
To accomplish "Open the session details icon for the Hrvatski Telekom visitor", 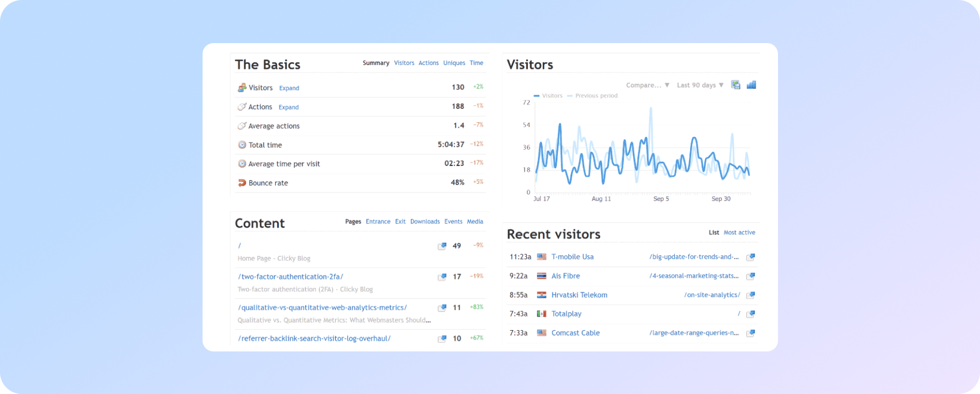I will tap(751, 295).
